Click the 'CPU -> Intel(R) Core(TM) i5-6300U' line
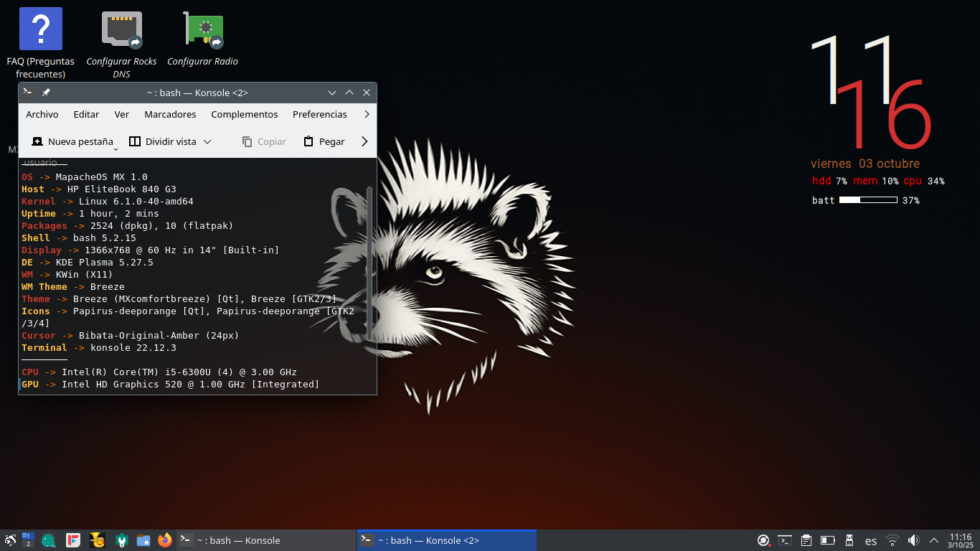Screen dimensions: 980x551 click(x=159, y=372)
